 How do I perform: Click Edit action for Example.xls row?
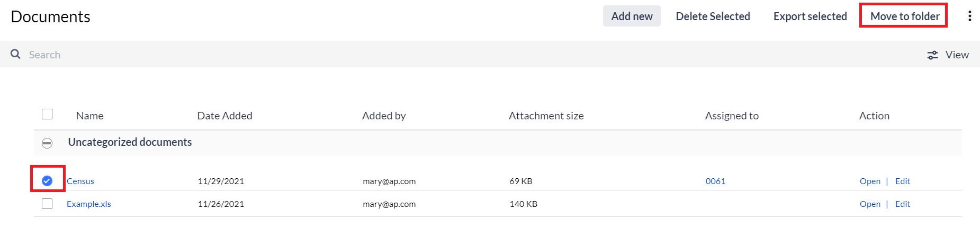[x=902, y=204]
